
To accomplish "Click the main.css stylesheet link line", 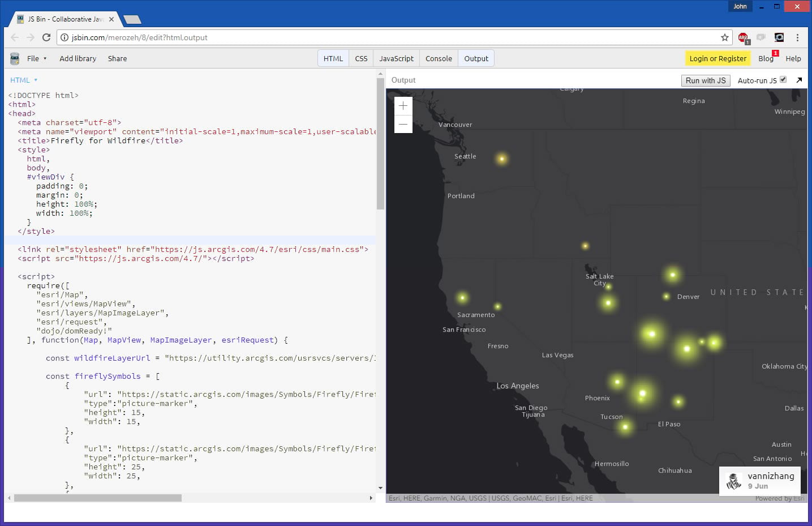I will pyautogui.click(x=193, y=250).
